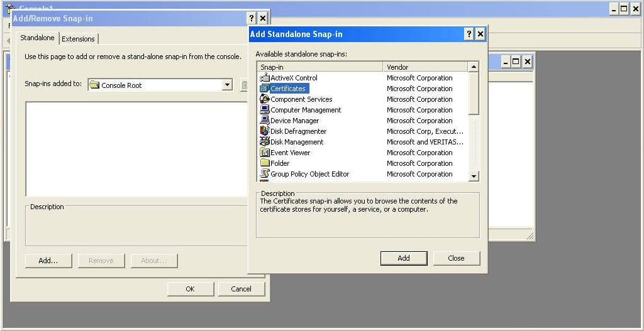This screenshot has height=331, width=644.
Task: Click Microsoft Corp, Execut... vendor cell
Action: pyautogui.click(x=425, y=131)
